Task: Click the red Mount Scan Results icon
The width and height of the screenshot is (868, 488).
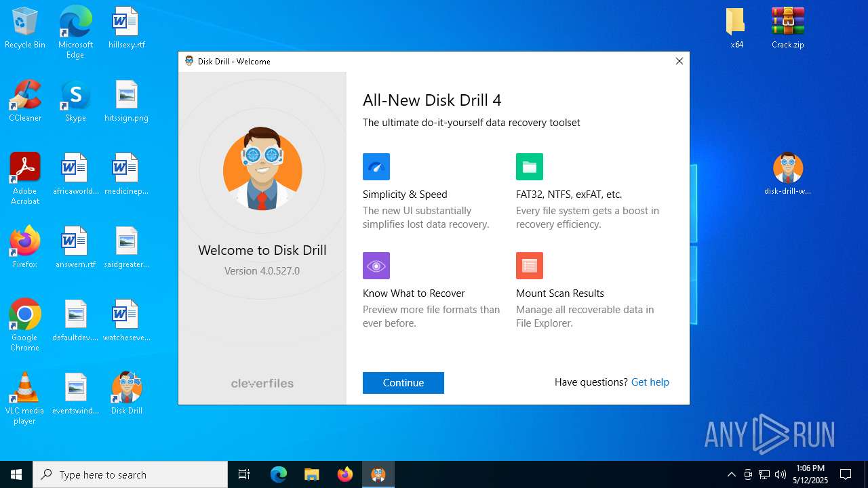Action: tap(529, 266)
